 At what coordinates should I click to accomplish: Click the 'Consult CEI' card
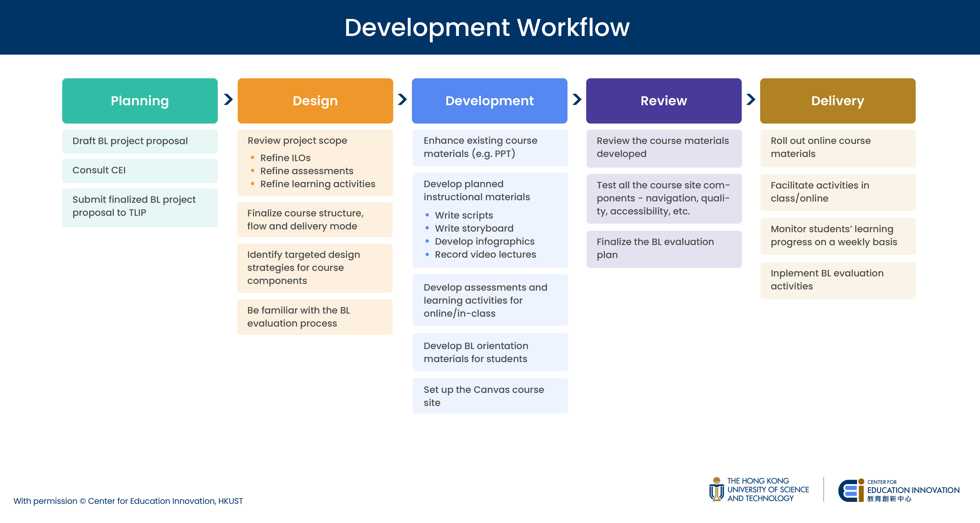(140, 171)
